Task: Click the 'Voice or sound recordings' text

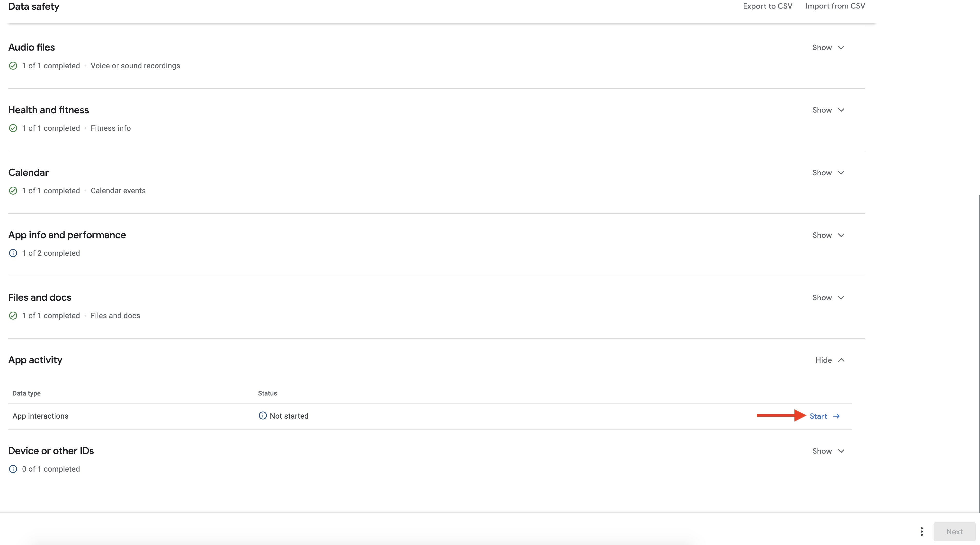Action: tap(135, 66)
